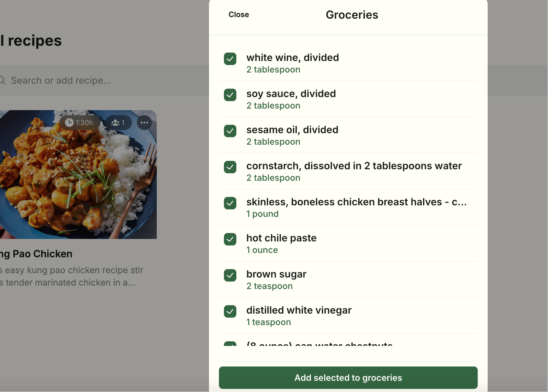Open the Kung Pao Chicken photo
Screen dimensions: 548x392
coord(78,175)
